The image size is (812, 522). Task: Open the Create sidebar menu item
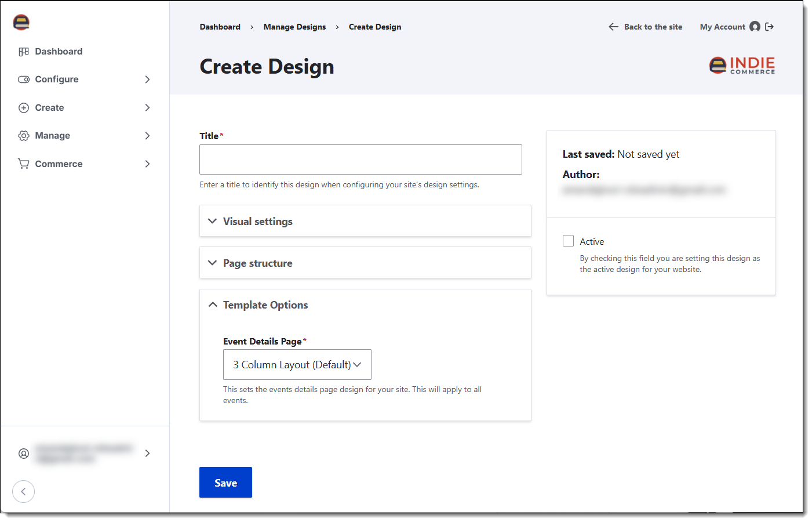tap(49, 108)
